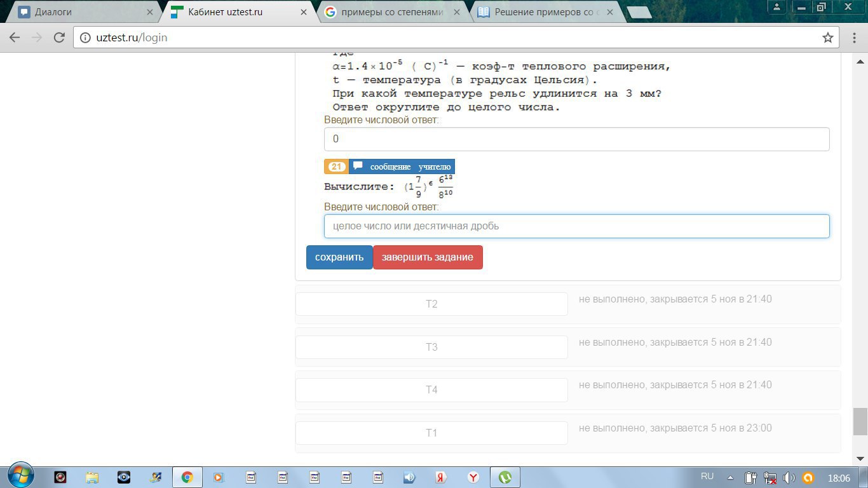Expand the T3 test section

(431, 347)
